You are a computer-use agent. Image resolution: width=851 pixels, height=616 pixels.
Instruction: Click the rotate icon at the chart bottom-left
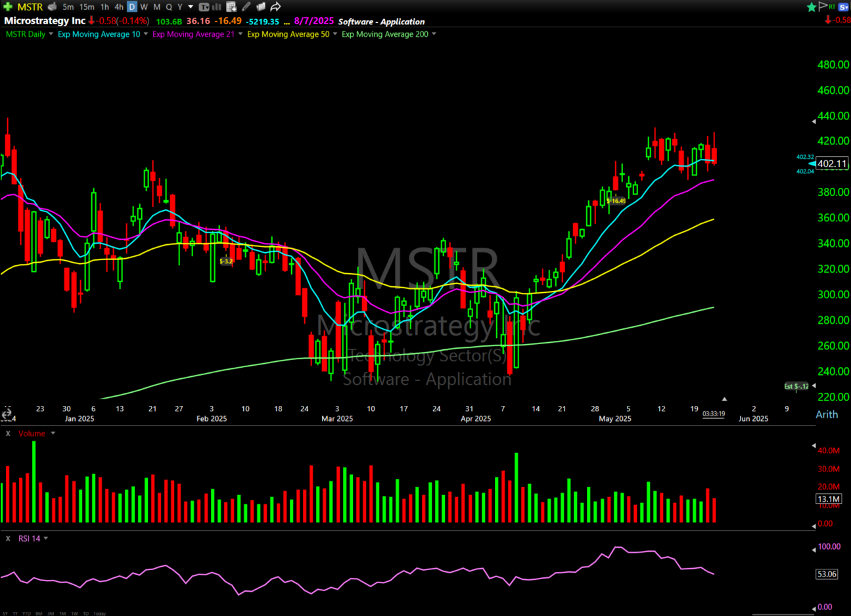pyautogui.click(x=7, y=413)
